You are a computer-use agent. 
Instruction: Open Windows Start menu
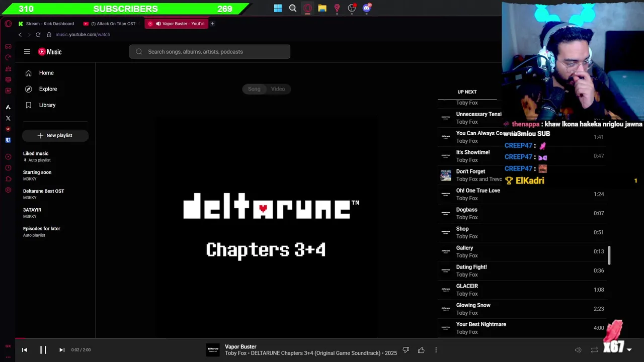278,8
